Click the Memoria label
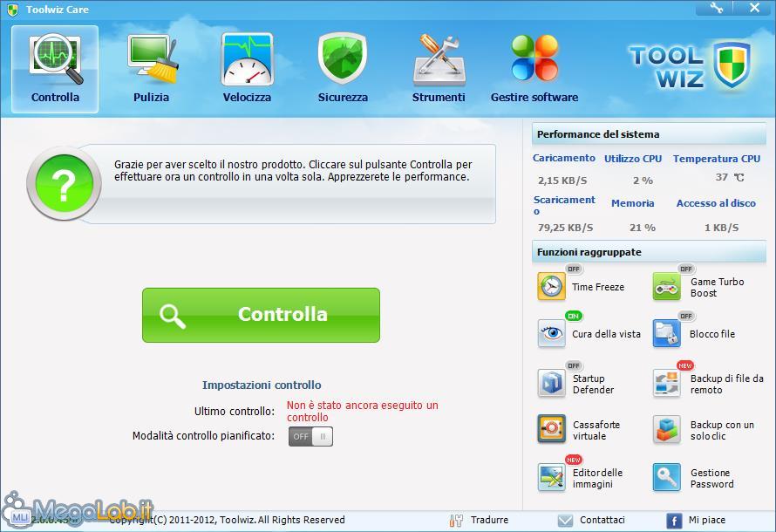The height and width of the screenshot is (532, 776). click(632, 203)
